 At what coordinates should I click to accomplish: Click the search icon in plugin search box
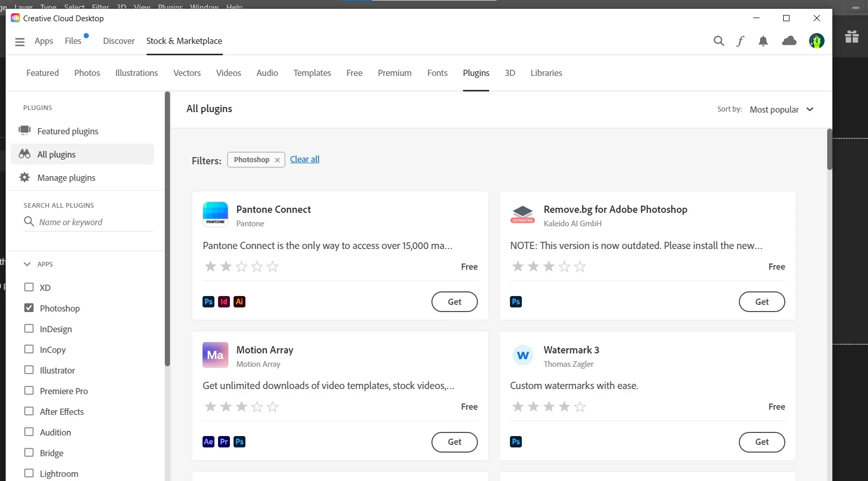pyautogui.click(x=29, y=222)
